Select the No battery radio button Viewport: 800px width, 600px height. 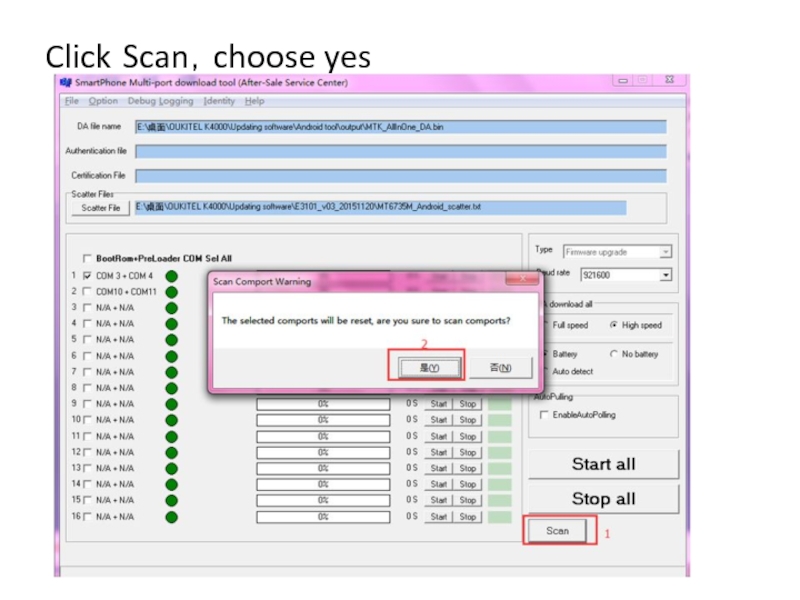coord(614,354)
